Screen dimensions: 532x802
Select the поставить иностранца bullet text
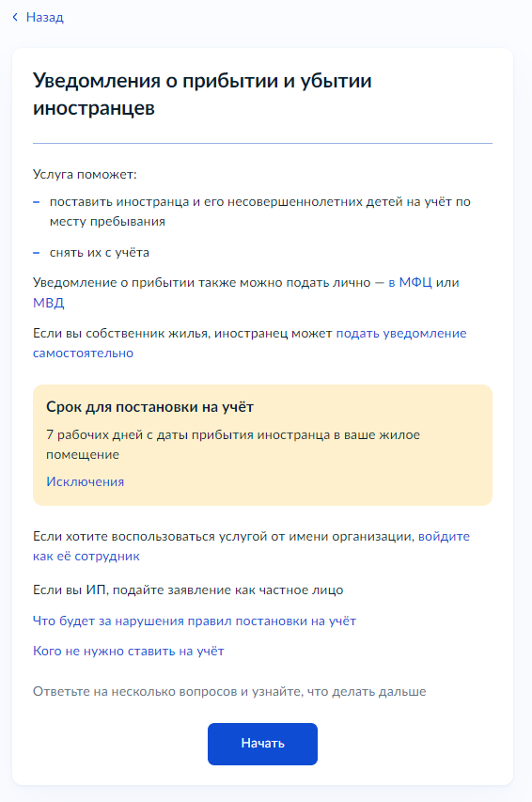click(x=259, y=212)
